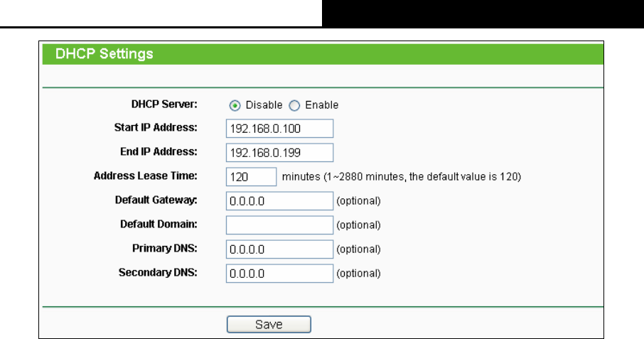Click the Default Gateway input field

click(279, 200)
